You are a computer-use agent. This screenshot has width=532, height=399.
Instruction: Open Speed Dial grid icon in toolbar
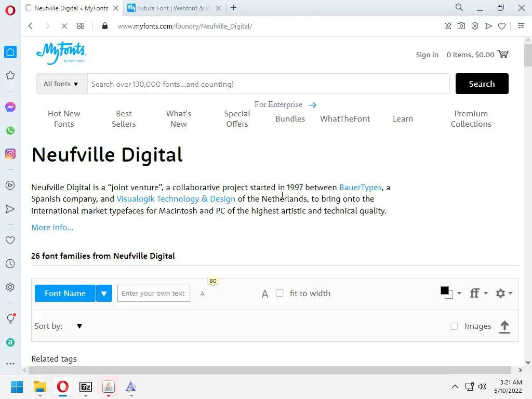81,26
